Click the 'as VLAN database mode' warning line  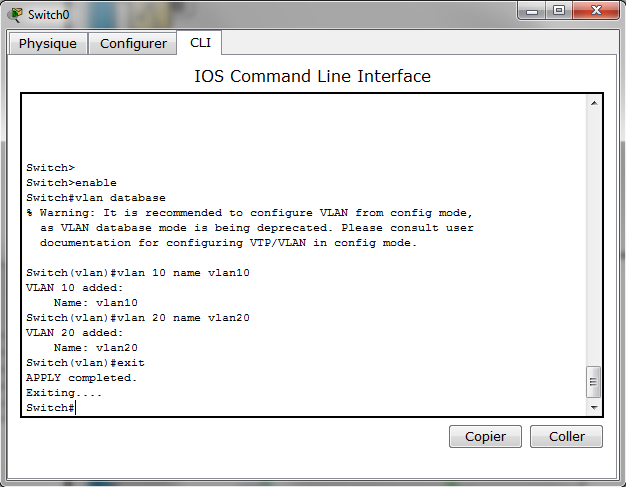point(257,228)
